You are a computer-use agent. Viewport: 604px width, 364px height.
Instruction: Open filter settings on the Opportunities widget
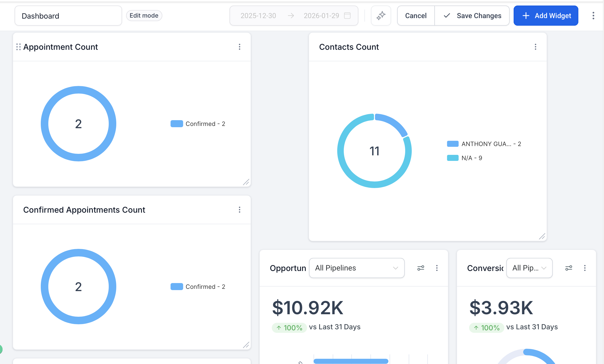[x=421, y=268]
